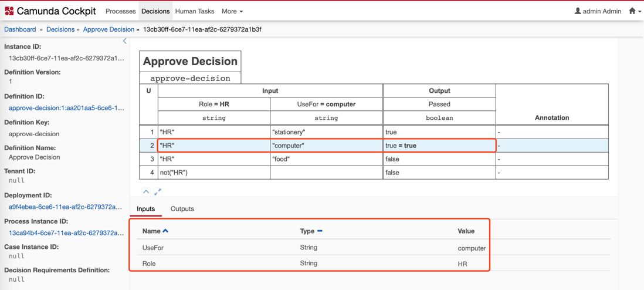
Task: Click the Definition Name value Approve Decision
Action: click(34, 157)
